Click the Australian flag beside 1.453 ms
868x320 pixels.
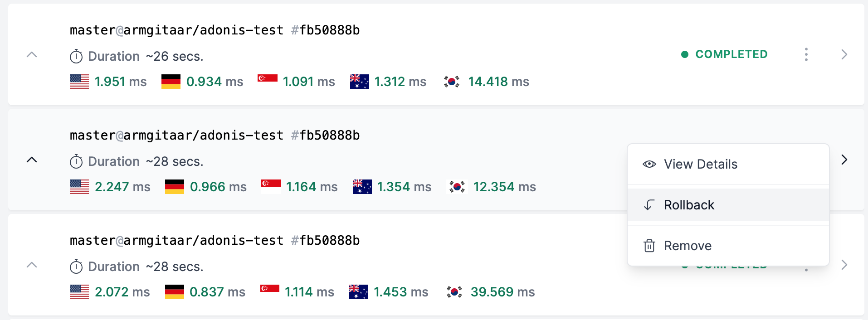359,292
